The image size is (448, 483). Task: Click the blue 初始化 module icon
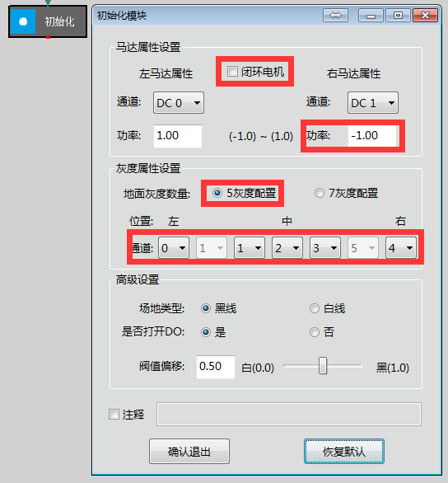point(23,21)
